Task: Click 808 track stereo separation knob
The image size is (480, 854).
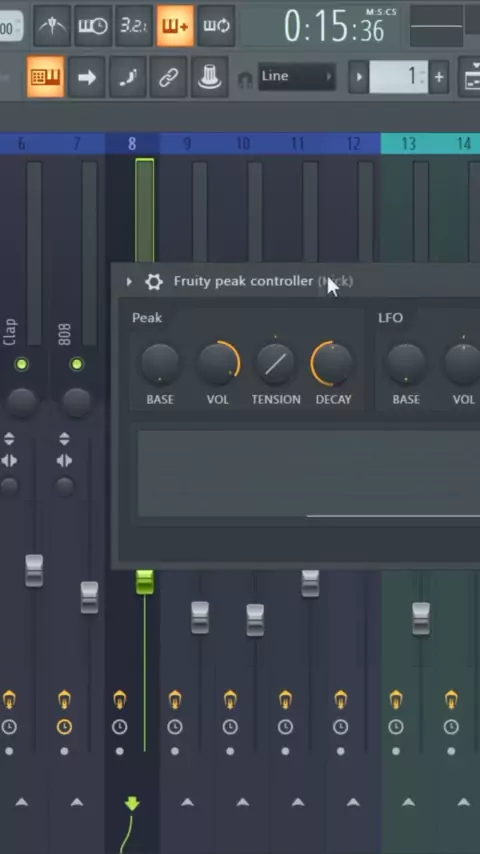Action: pyautogui.click(x=64, y=486)
